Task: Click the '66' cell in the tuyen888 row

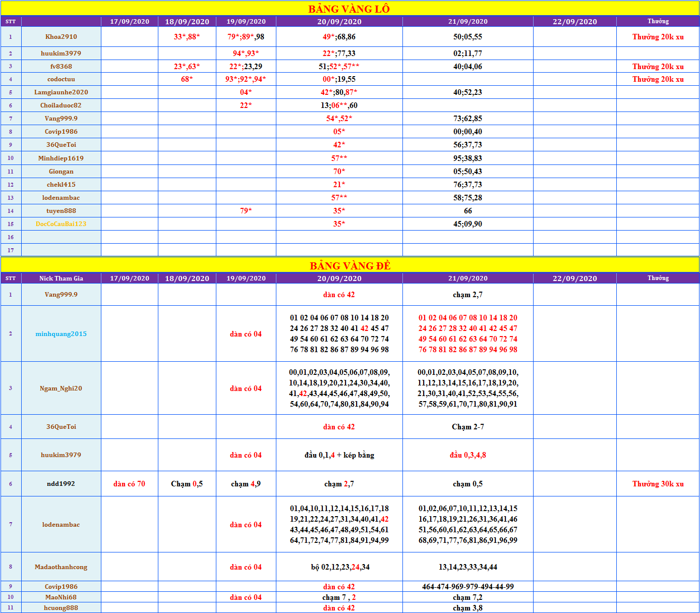Action: click(x=468, y=211)
